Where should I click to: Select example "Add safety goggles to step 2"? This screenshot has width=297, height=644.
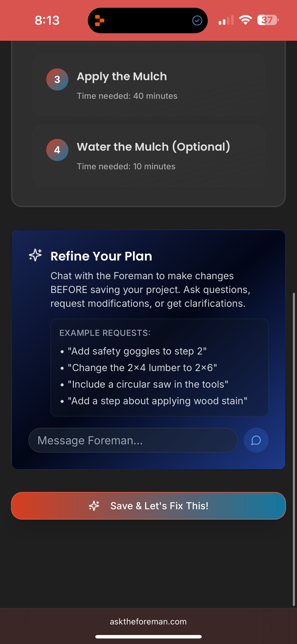pos(137,351)
